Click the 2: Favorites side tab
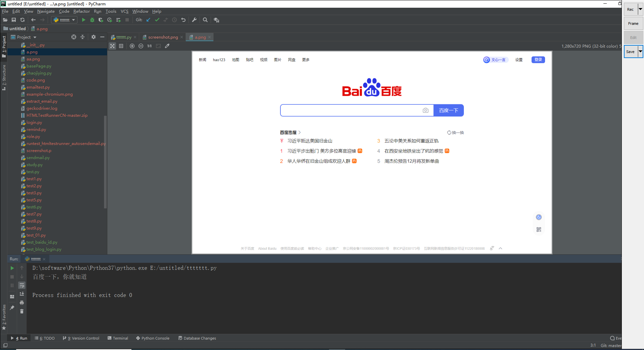 pyautogui.click(x=4, y=317)
